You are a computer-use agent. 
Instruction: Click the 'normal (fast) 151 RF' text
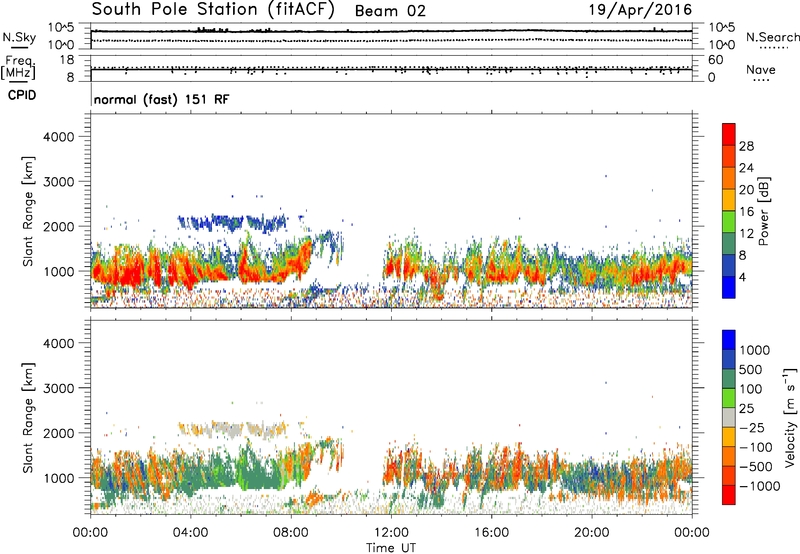pyautogui.click(x=162, y=99)
